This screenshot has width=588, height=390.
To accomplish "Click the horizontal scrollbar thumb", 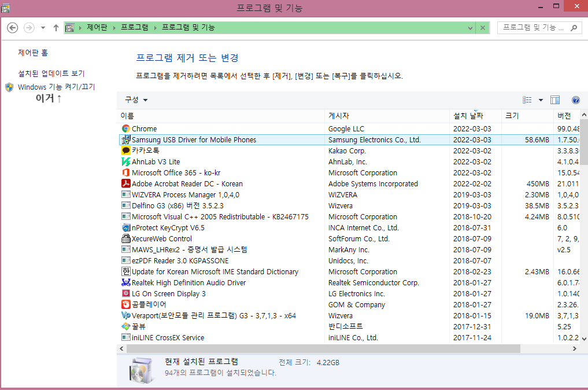I will tap(323, 349).
